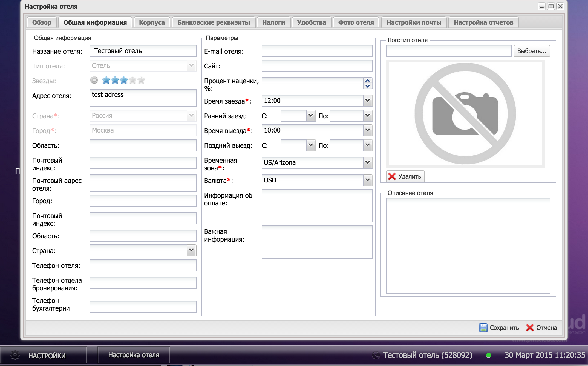This screenshot has height=366, width=588.
Task: Click the no-photo placeholder logo image
Action: coord(465,114)
